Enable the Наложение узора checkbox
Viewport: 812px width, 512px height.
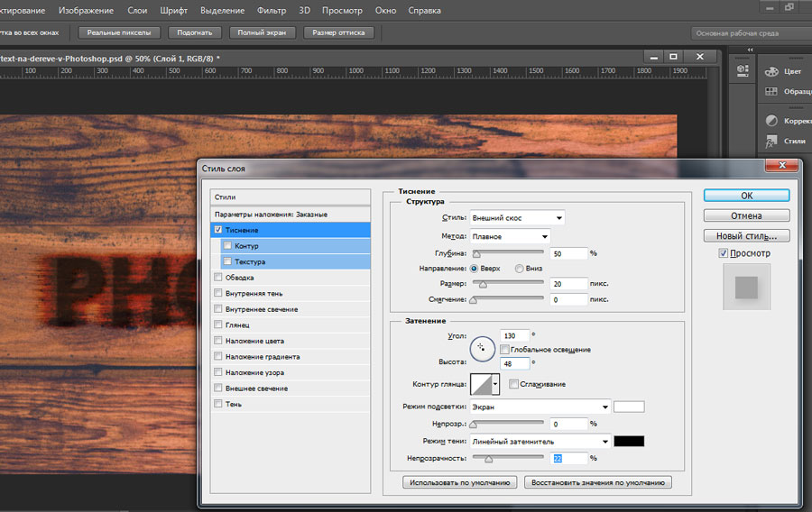pos(218,372)
